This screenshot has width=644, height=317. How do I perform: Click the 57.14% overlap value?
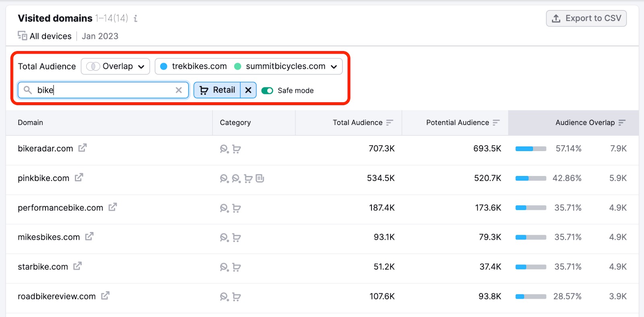[x=568, y=149]
